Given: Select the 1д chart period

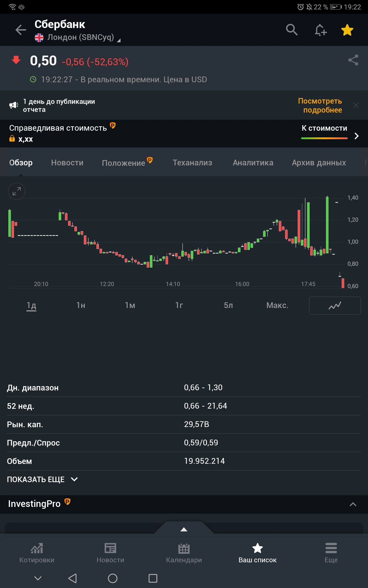Looking at the screenshot, I should tap(32, 305).
